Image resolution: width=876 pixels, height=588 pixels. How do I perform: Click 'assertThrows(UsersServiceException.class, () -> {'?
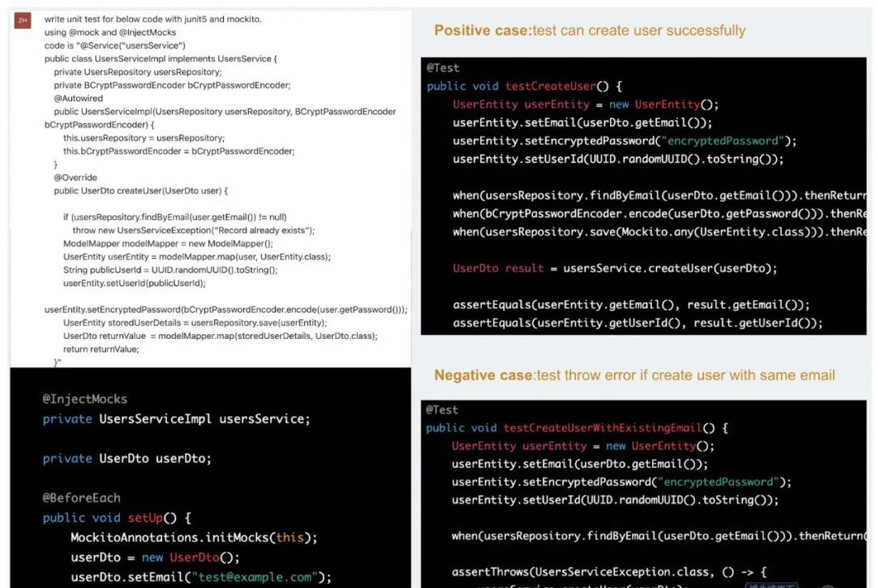pyautogui.click(x=609, y=573)
